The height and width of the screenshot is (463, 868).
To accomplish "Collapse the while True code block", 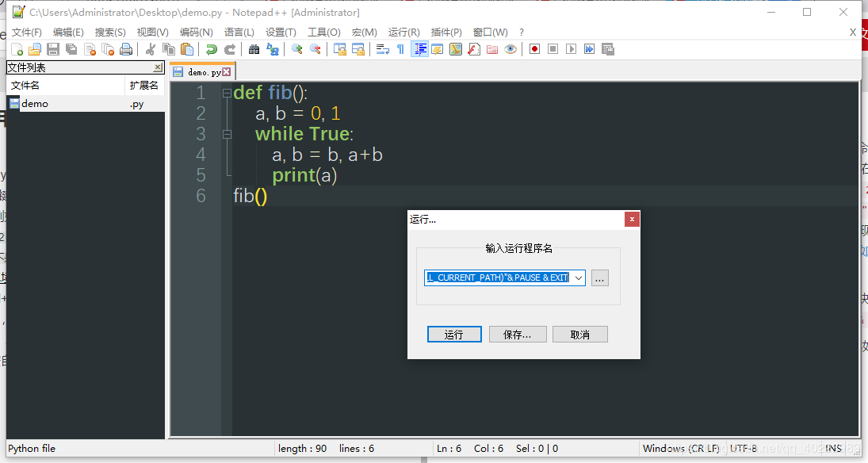I will click(x=227, y=134).
